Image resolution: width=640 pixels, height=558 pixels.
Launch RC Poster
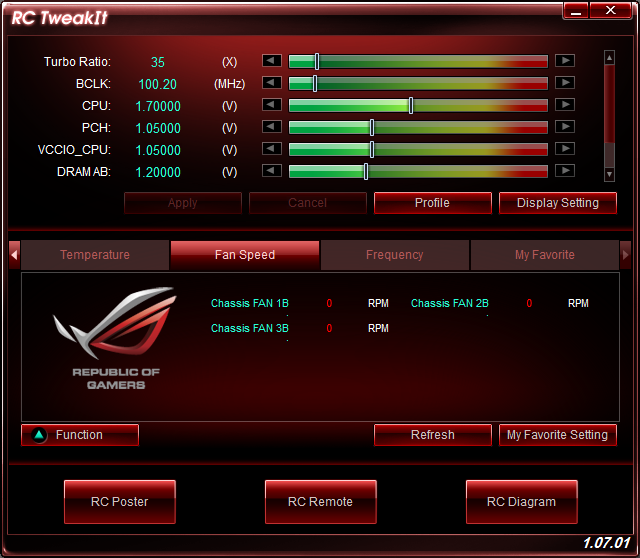pos(120,502)
